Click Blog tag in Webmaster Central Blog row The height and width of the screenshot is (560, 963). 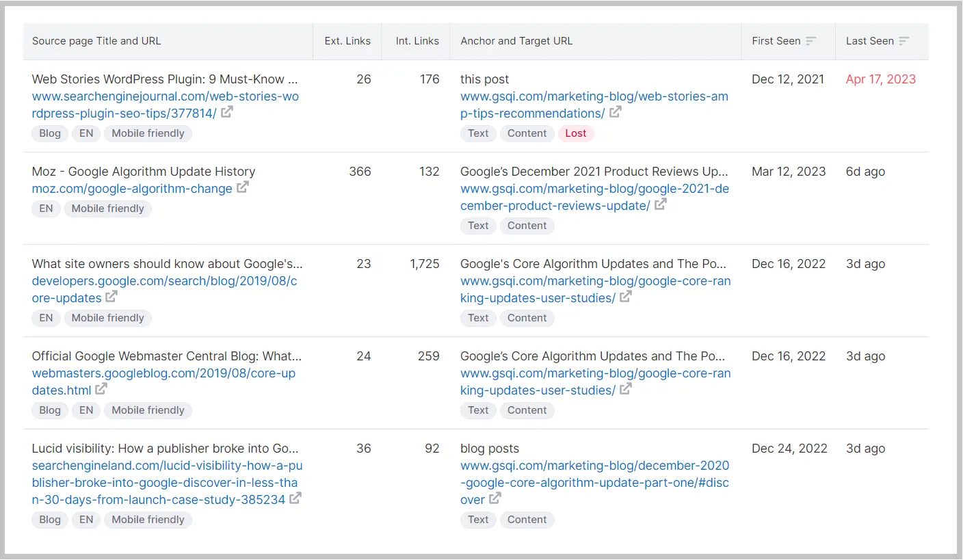pyautogui.click(x=50, y=410)
